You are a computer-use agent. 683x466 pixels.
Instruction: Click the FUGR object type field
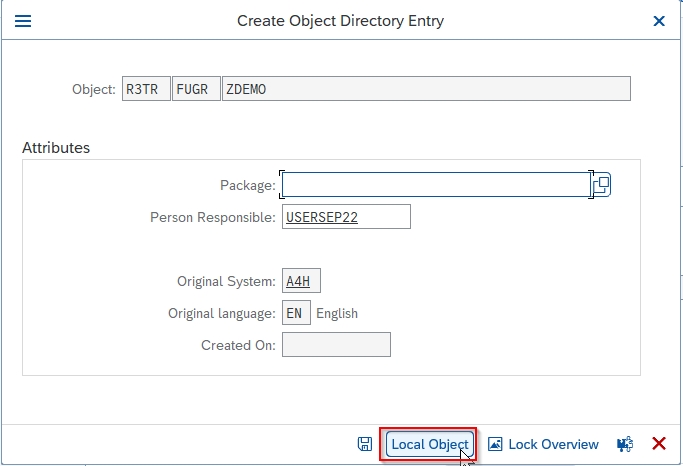(196, 89)
